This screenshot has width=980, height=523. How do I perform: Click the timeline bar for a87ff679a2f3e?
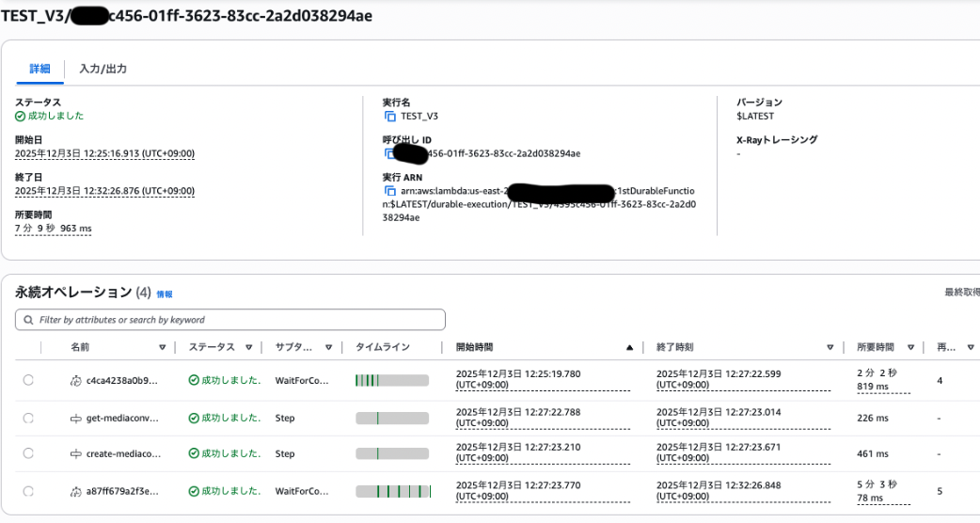click(x=393, y=492)
